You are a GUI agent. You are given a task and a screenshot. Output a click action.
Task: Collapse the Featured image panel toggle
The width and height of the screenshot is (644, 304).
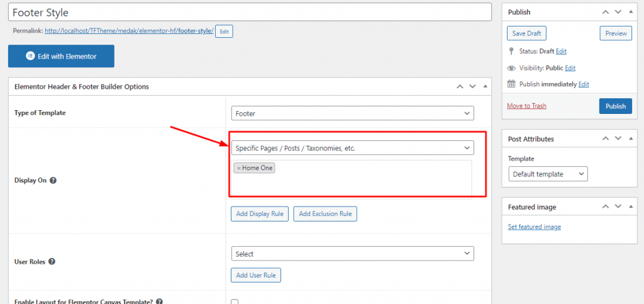click(632, 206)
